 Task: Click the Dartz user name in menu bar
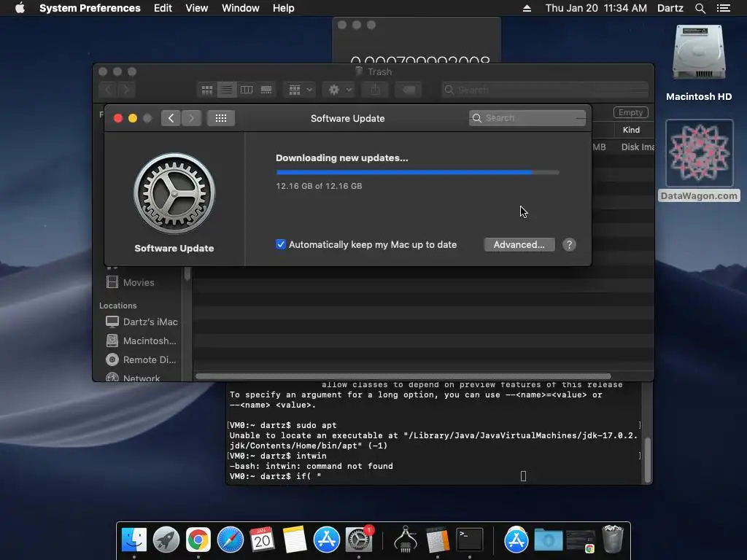pyautogui.click(x=670, y=8)
